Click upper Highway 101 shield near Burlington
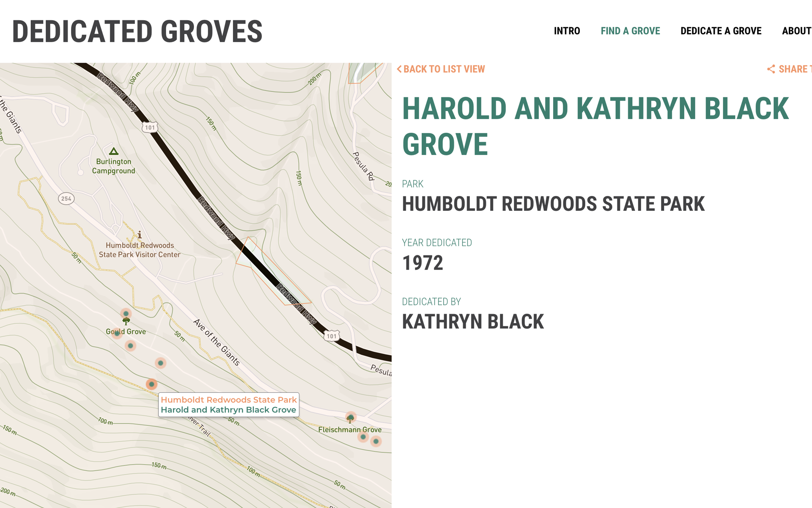This screenshot has width=812, height=508. [150, 127]
